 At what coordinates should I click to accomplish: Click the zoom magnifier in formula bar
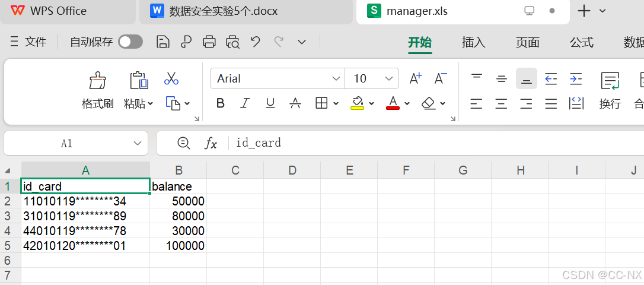coord(183,143)
